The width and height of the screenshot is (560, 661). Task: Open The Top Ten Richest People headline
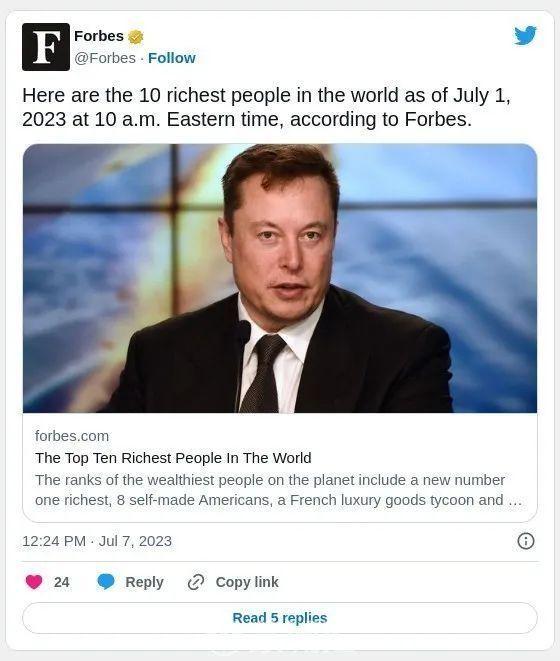click(x=173, y=458)
